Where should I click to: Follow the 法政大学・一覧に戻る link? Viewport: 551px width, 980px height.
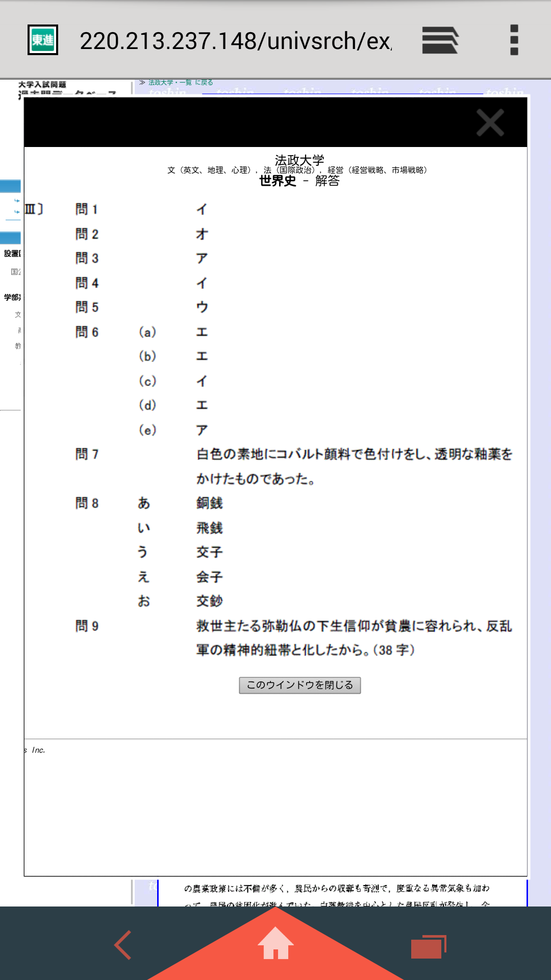[180, 83]
